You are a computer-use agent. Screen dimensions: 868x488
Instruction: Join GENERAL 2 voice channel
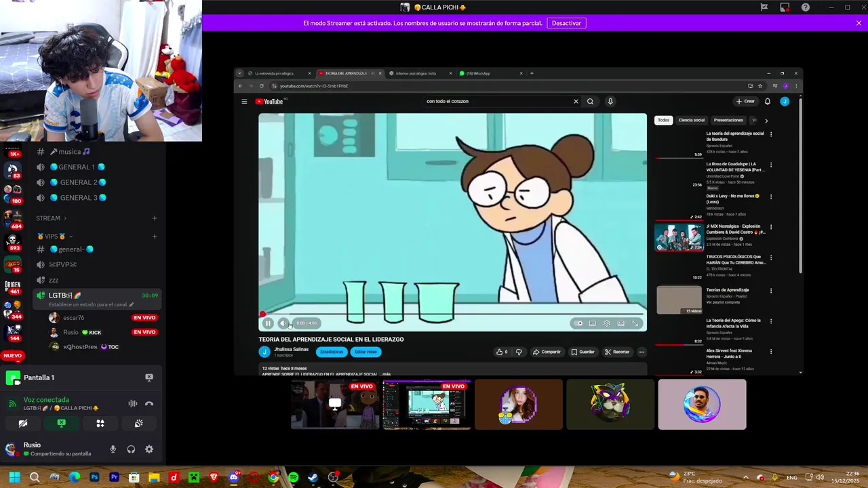coord(96,182)
